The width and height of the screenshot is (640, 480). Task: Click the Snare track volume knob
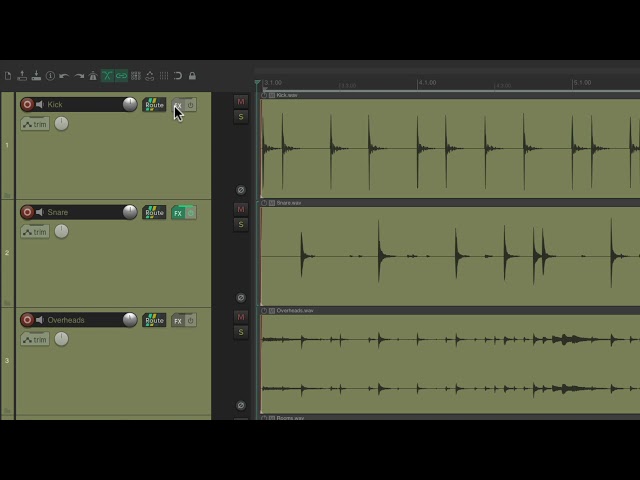click(x=130, y=212)
